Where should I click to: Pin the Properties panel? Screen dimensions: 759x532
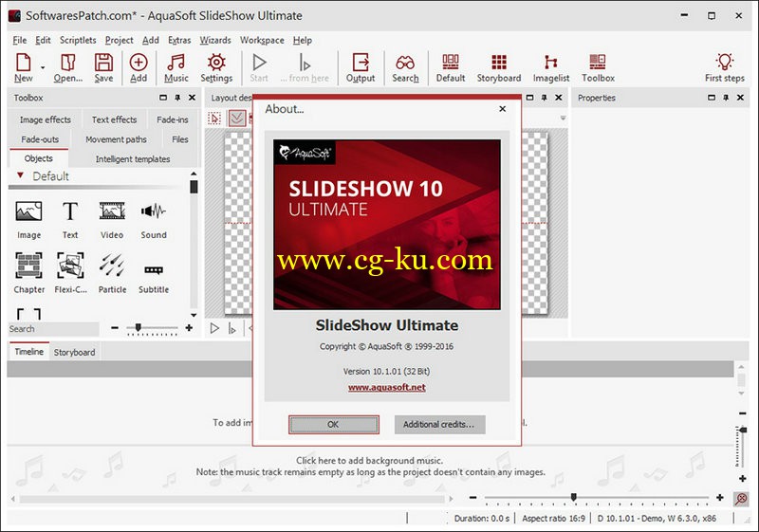(x=726, y=98)
